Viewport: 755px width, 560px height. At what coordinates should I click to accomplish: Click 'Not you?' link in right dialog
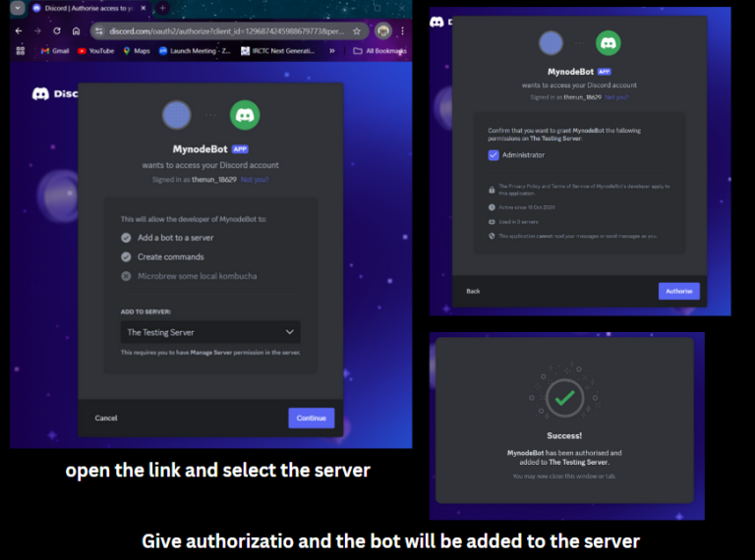pyautogui.click(x=616, y=97)
